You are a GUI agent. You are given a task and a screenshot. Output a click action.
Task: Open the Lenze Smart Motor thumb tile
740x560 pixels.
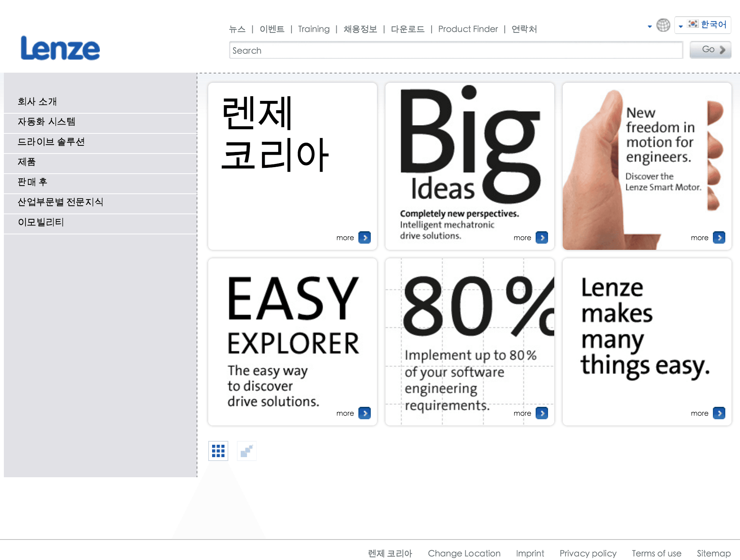pos(647,166)
